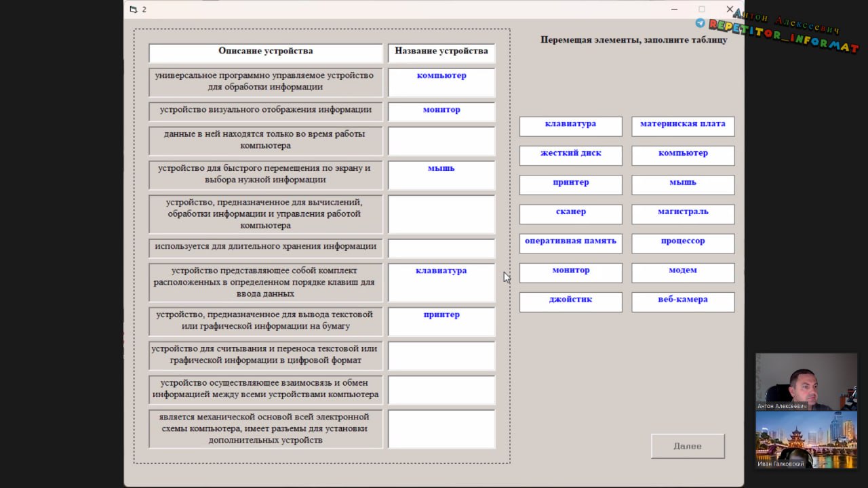Image resolution: width=868 pixels, height=488 pixels.
Task: Click the description 'данные в ней находятся только во время работы'
Action: click(266, 141)
